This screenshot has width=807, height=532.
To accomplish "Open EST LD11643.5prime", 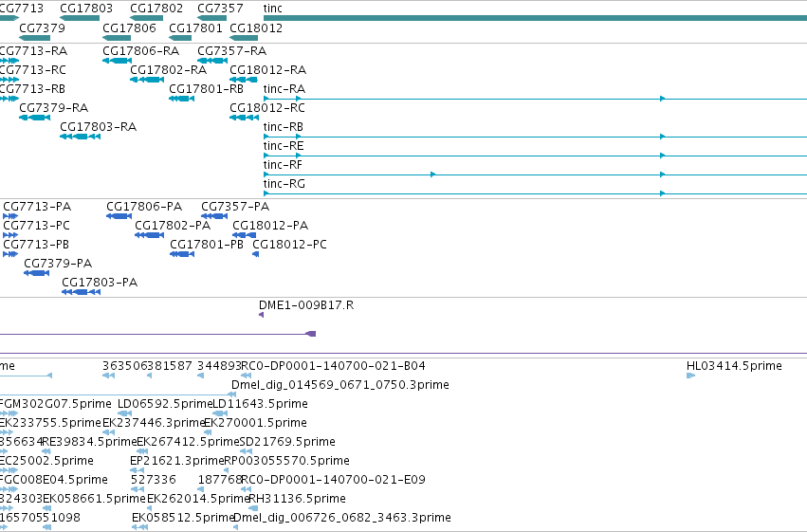I will pyautogui.click(x=260, y=404).
